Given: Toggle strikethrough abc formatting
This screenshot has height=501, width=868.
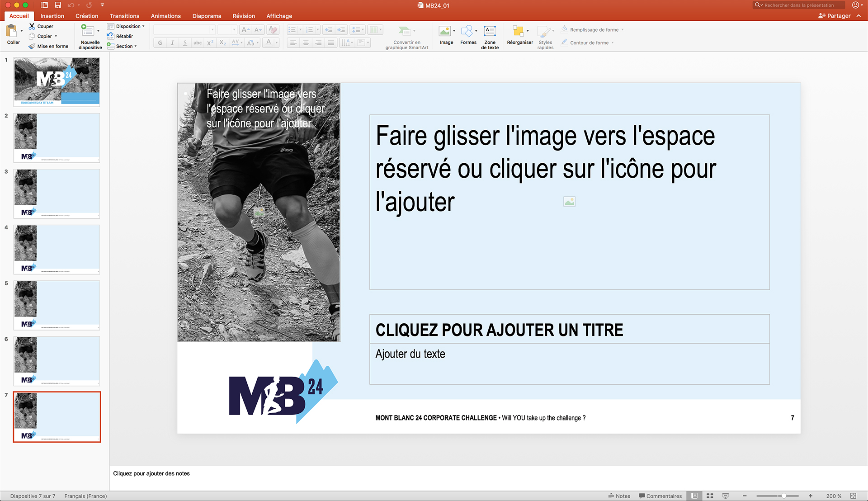Looking at the screenshot, I should [x=198, y=43].
